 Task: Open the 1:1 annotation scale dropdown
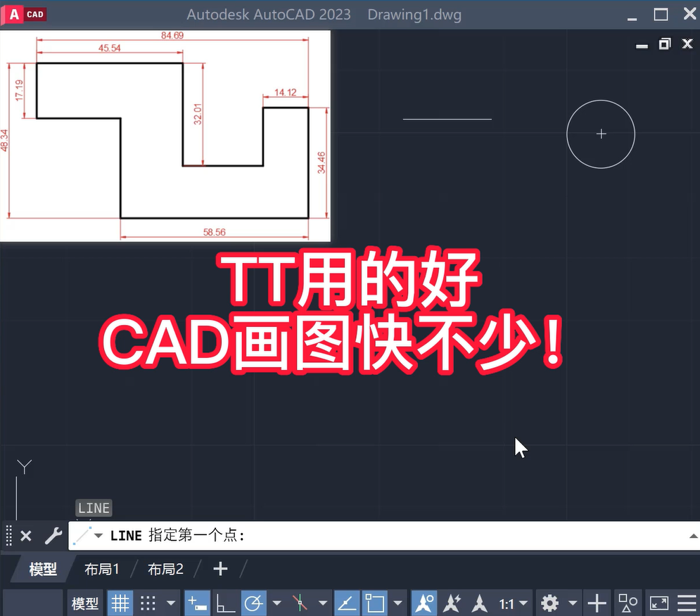point(514,604)
